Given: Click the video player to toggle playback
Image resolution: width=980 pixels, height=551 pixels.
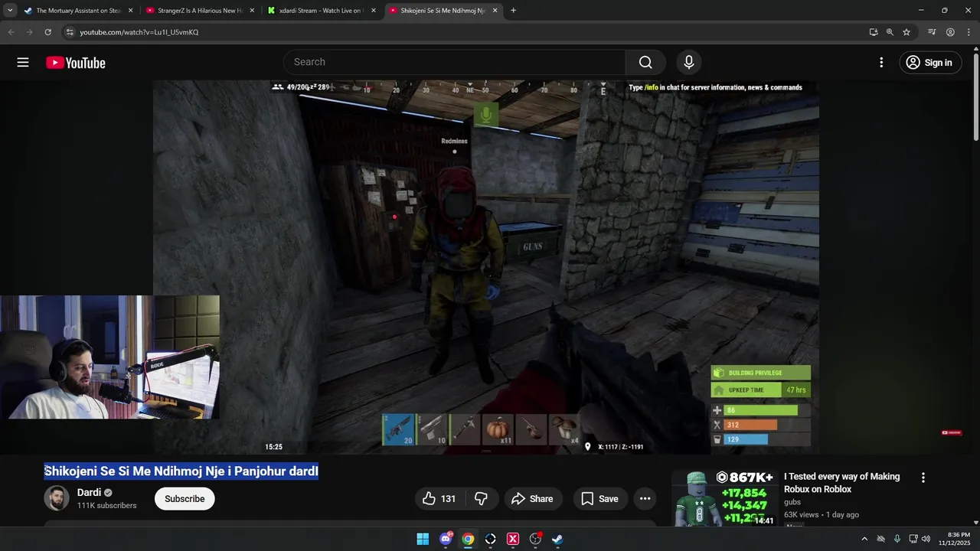Looking at the screenshot, I should pos(486,267).
